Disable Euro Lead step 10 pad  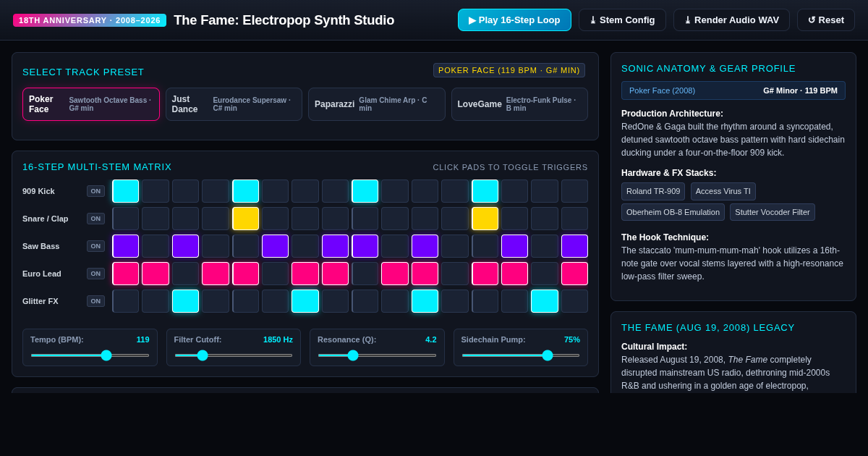point(395,274)
